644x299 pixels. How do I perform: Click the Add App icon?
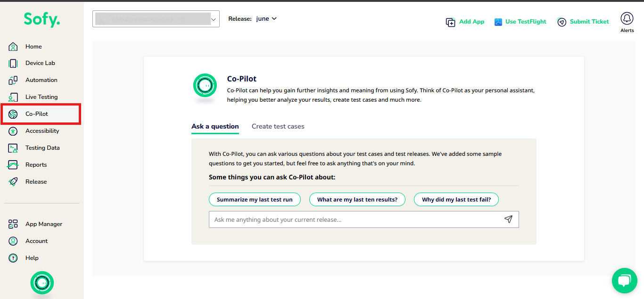click(x=451, y=22)
